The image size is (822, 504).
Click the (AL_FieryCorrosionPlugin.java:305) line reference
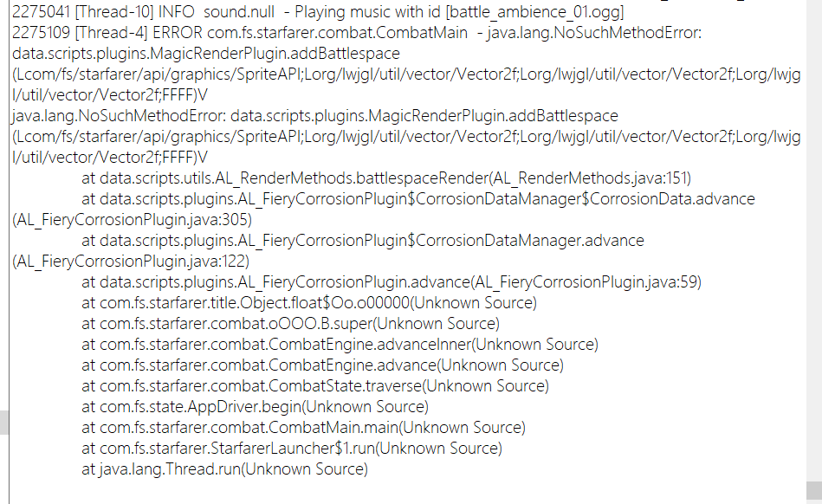pos(131,220)
